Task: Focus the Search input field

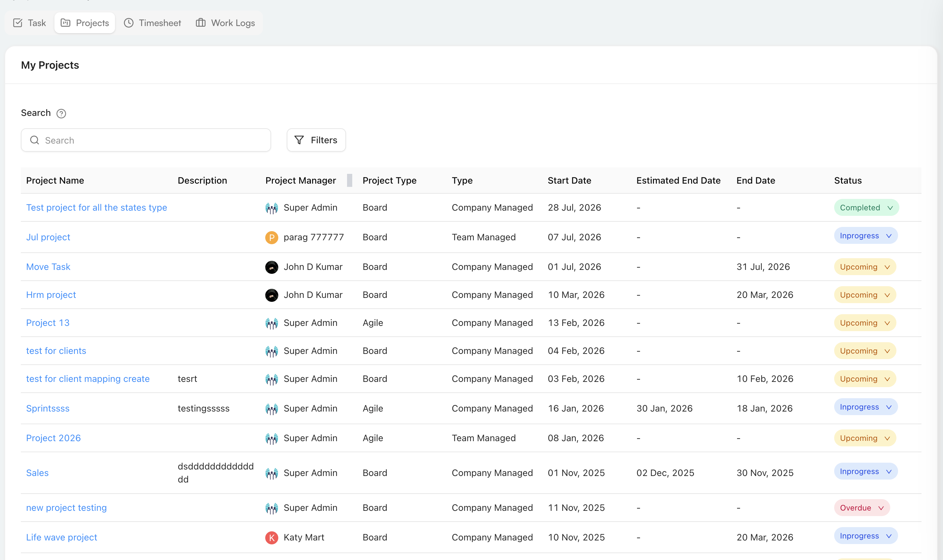Action: pos(146,140)
